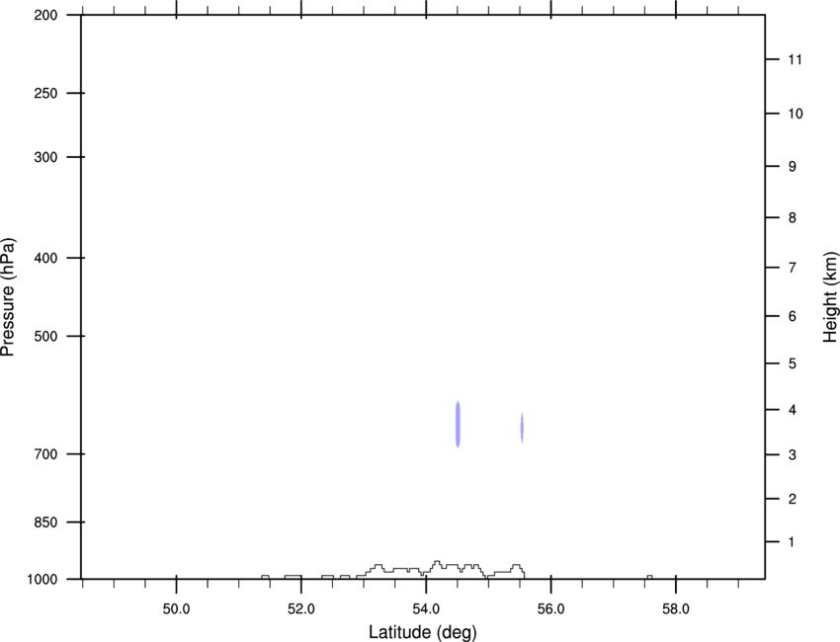Image resolution: width=840 pixels, height=642 pixels.
Task: Click the 850 pressure tick label
Action: [x=45, y=522]
